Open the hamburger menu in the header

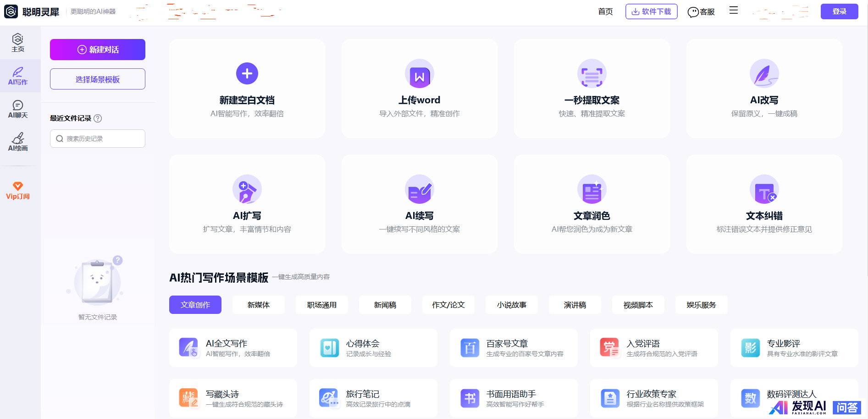(x=734, y=11)
